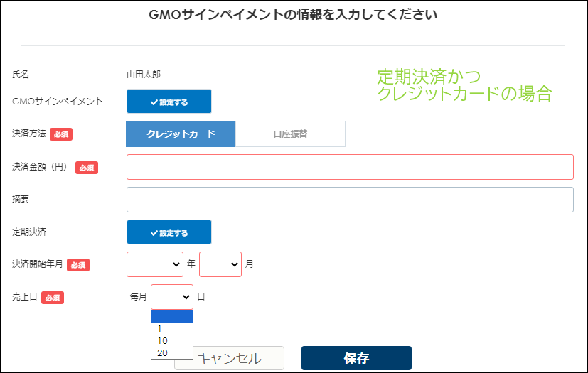Click the 必須 badge next to 売上日

click(x=53, y=298)
